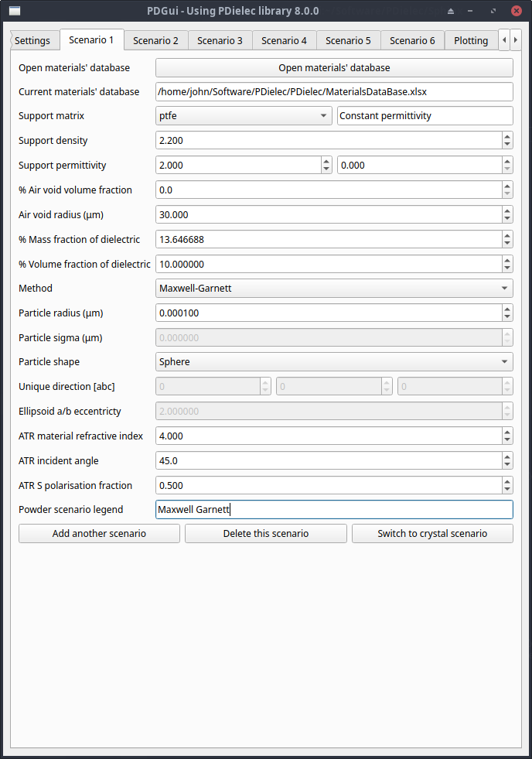The width and height of the screenshot is (532, 759).
Task: Switch to the Scenario 6 tab
Action: pyautogui.click(x=413, y=41)
